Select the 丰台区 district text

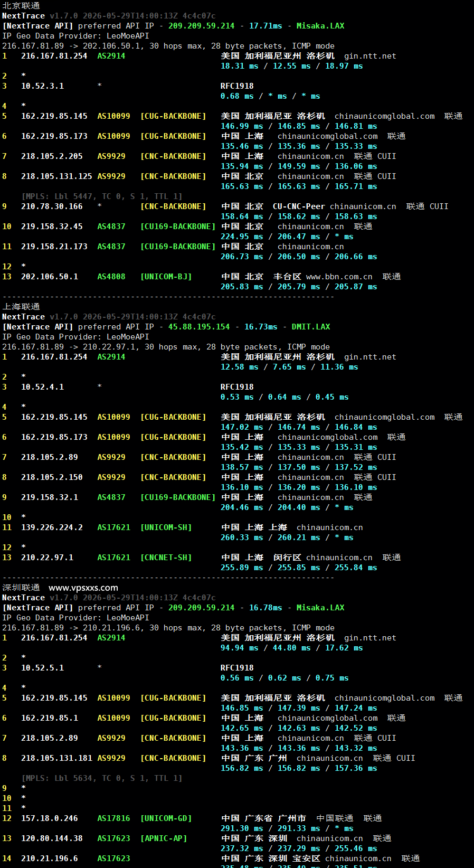[287, 277]
